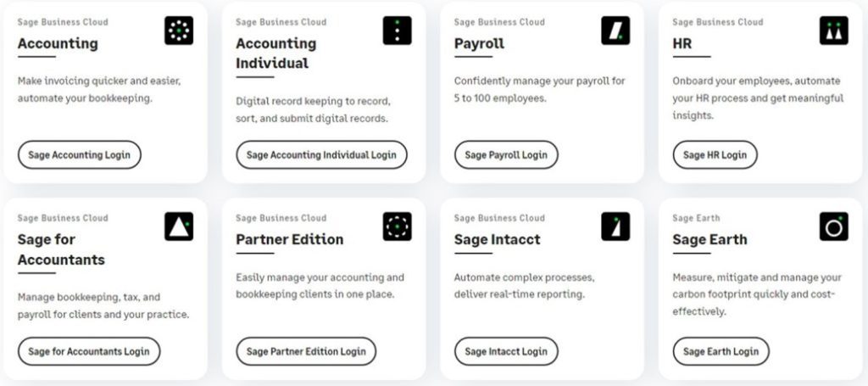Click the Payroll card title

click(479, 44)
